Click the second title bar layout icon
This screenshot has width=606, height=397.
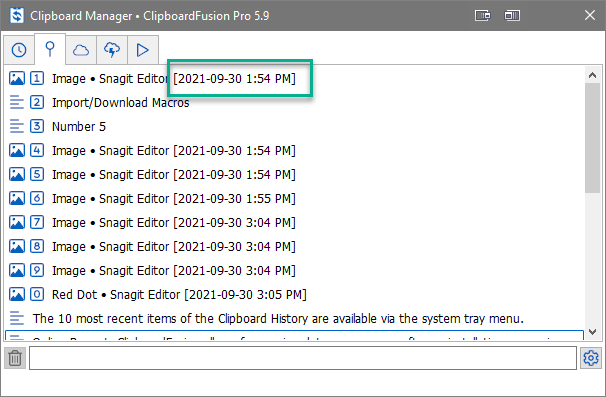(x=512, y=15)
